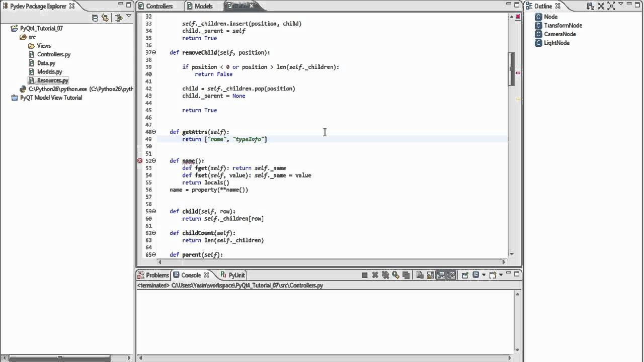
Task: Toggle show console when standard out changes
Action: point(441,275)
